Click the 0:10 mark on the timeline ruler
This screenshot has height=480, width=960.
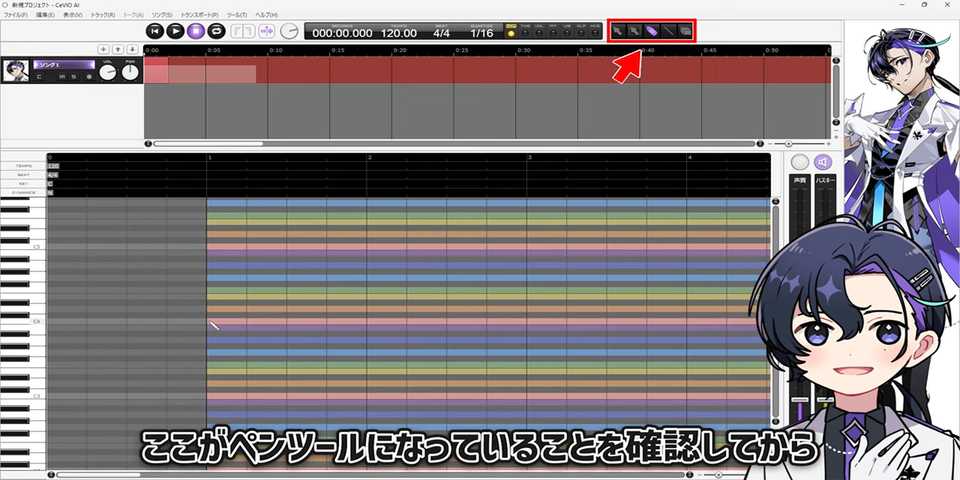276,50
